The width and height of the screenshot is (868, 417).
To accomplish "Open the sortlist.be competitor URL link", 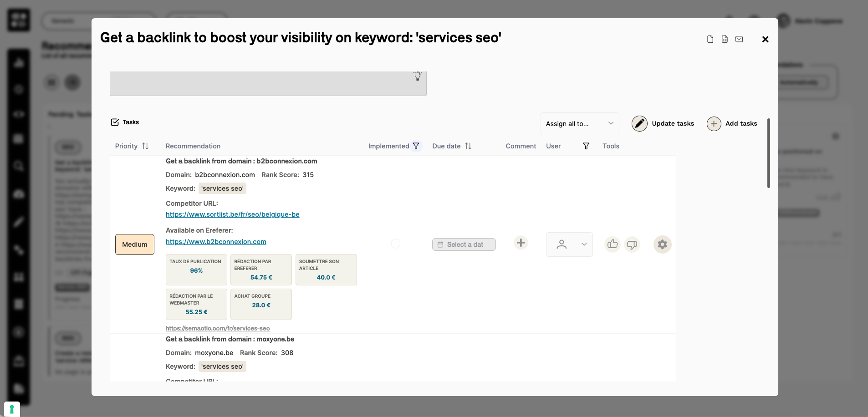I will [232, 214].
